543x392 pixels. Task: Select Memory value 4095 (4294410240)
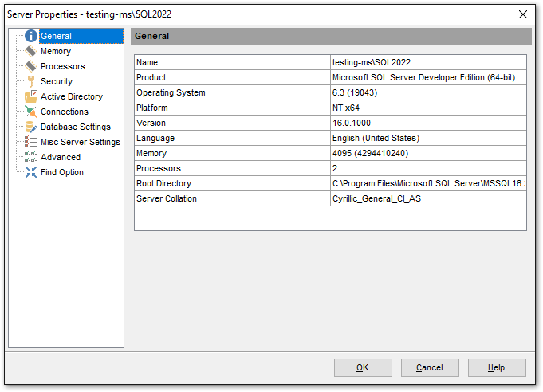coord(428,153)
